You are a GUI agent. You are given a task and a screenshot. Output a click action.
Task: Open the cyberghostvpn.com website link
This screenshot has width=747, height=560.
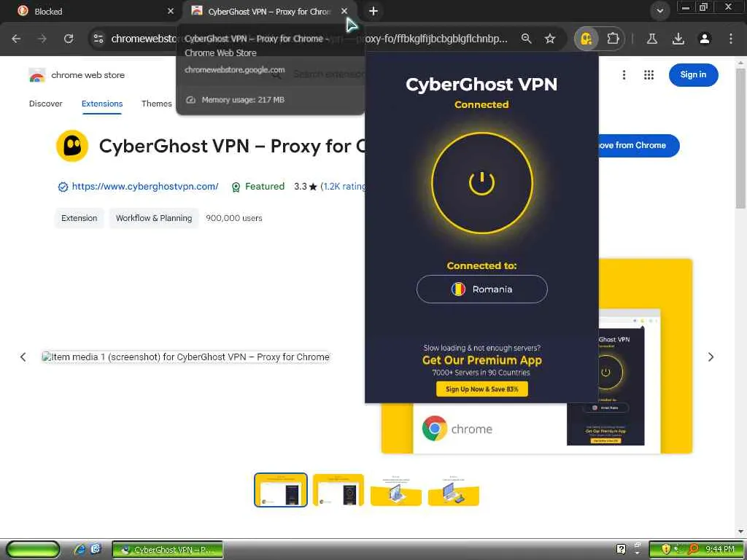coord(145,186)
